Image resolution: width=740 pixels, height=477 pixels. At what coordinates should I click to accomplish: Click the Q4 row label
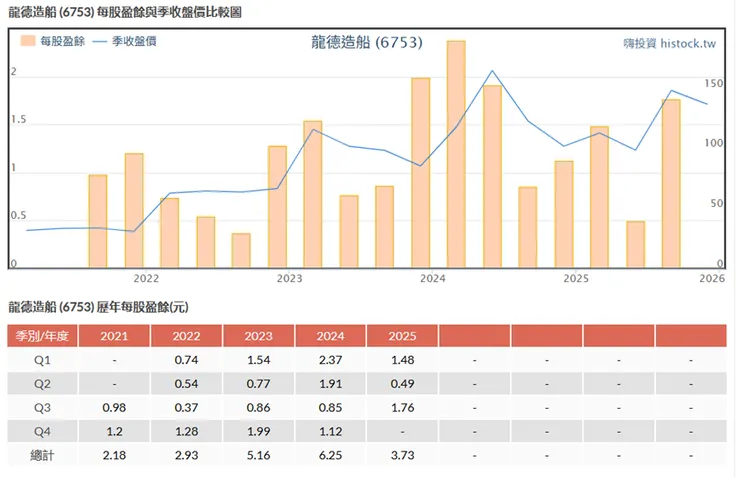point(42,431)
